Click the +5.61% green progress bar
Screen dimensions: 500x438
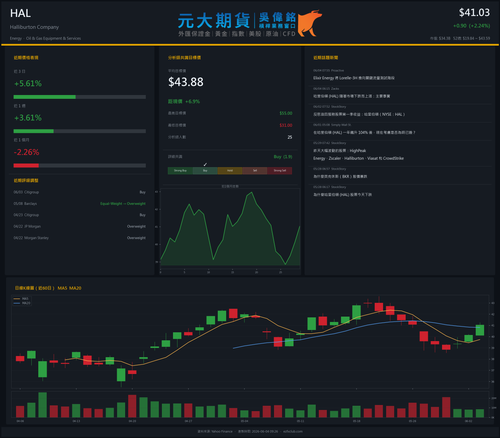click(x=45, y=97)
